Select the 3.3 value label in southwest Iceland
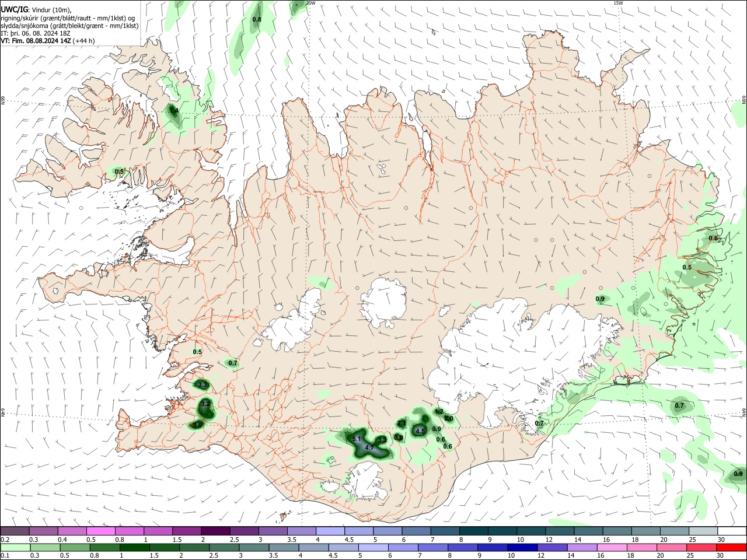747x560 pixels. pyautogui.click(x=203, y=385)
